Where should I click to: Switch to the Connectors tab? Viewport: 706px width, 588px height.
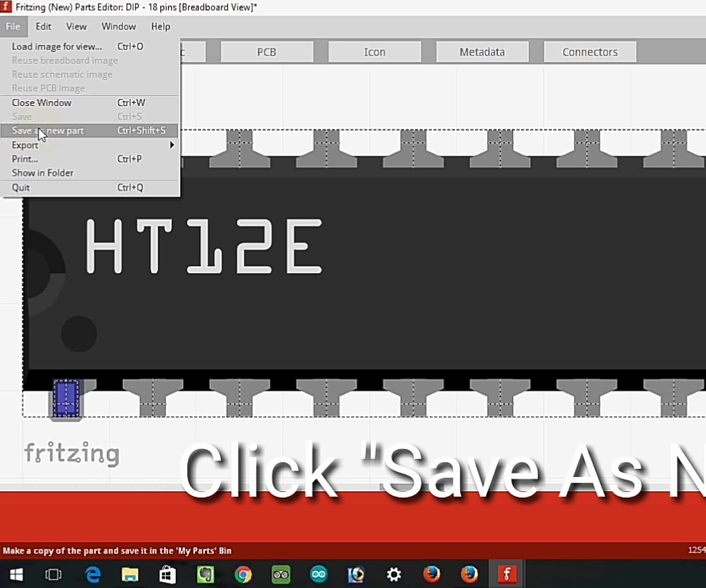(x=590, y=52)
